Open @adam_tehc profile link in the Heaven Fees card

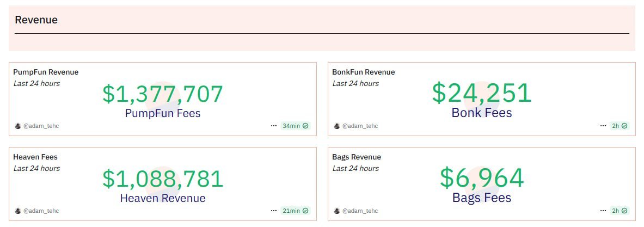[x=41, y=211]
